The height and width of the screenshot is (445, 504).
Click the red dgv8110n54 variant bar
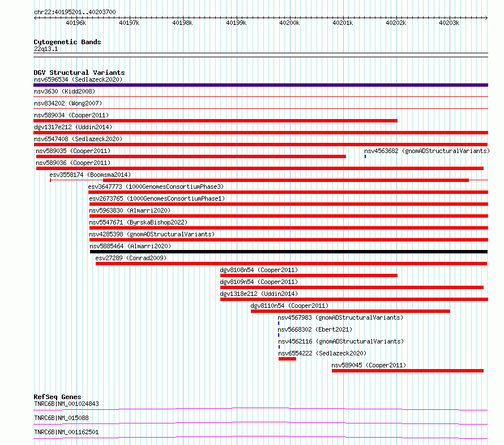coord(351,311)
